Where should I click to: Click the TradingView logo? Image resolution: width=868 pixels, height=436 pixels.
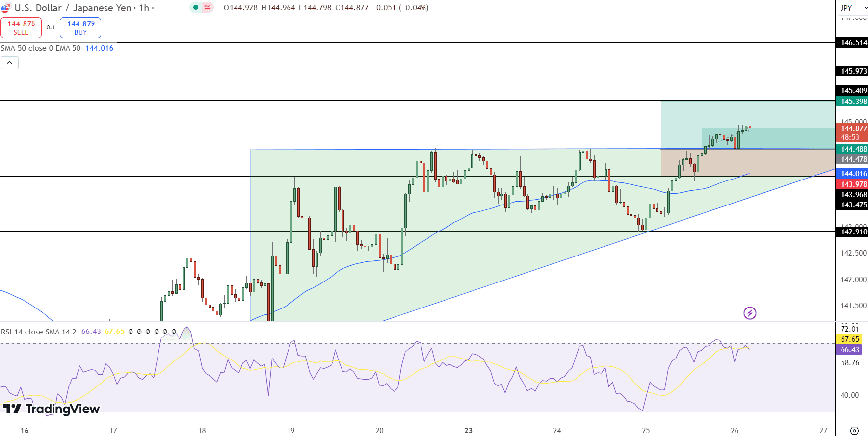coord(51,409)
